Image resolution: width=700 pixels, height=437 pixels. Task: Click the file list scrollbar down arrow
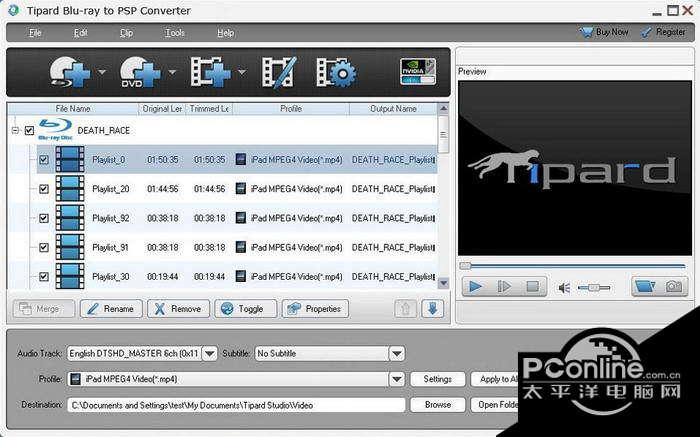[443, 283]
